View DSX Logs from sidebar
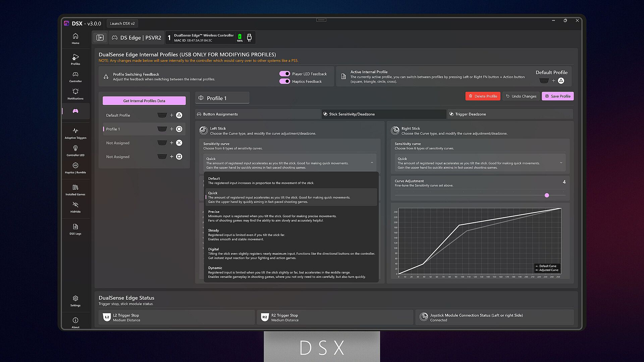 pos(75,229)
